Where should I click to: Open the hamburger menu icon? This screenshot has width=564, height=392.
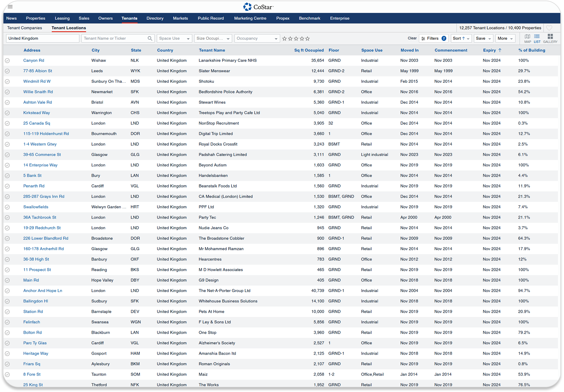pos(10,7)
